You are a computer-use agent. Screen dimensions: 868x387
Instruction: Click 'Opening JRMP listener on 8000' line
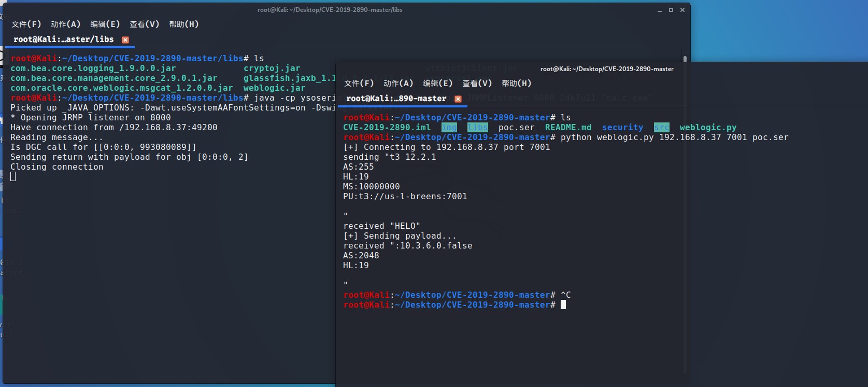click(x=91, y=118)
